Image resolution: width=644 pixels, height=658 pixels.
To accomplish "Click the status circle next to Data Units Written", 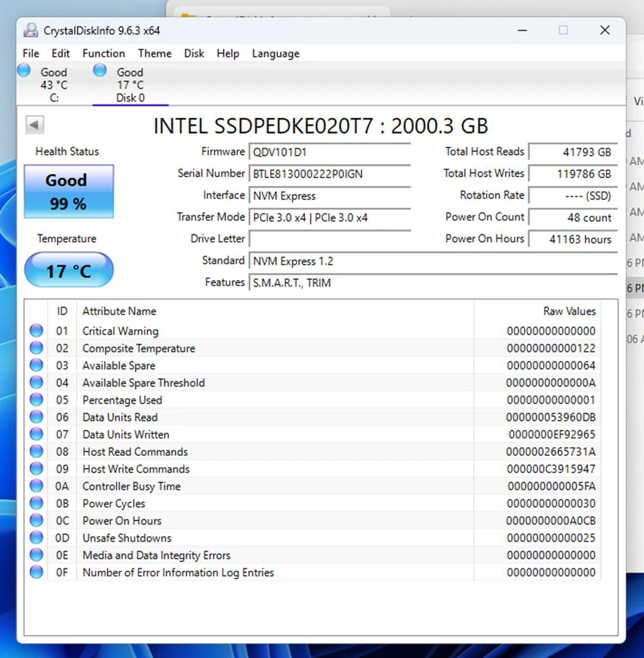I will coord(36,434).
